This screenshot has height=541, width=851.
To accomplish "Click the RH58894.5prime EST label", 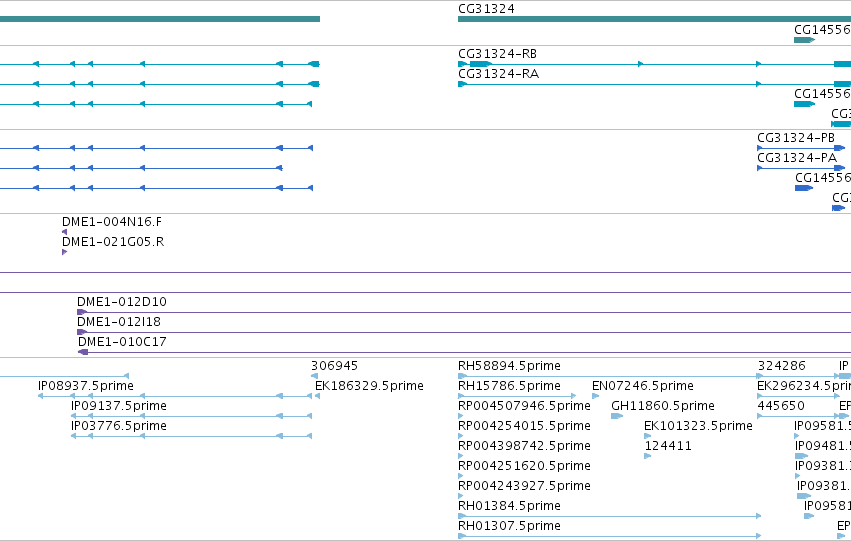I will point(509,366).
